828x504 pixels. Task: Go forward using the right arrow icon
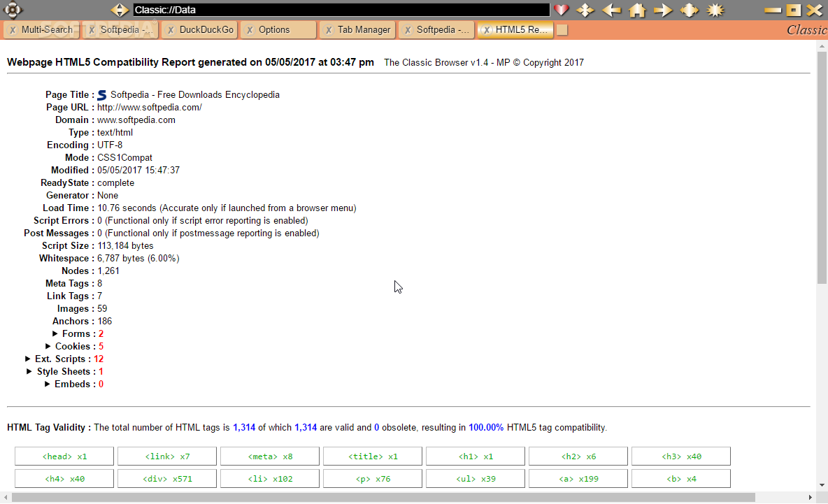[x=663, y=10]
